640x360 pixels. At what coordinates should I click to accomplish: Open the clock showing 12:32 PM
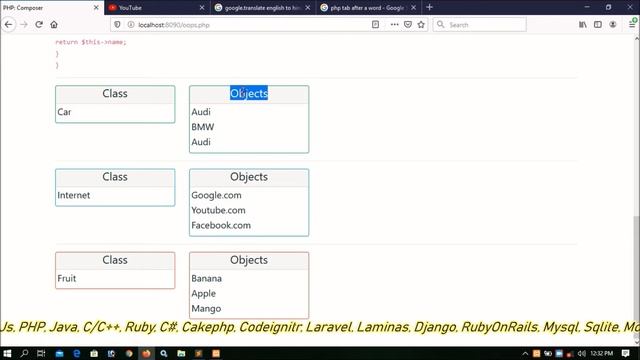pyautogui.click(x=602, y=353)
